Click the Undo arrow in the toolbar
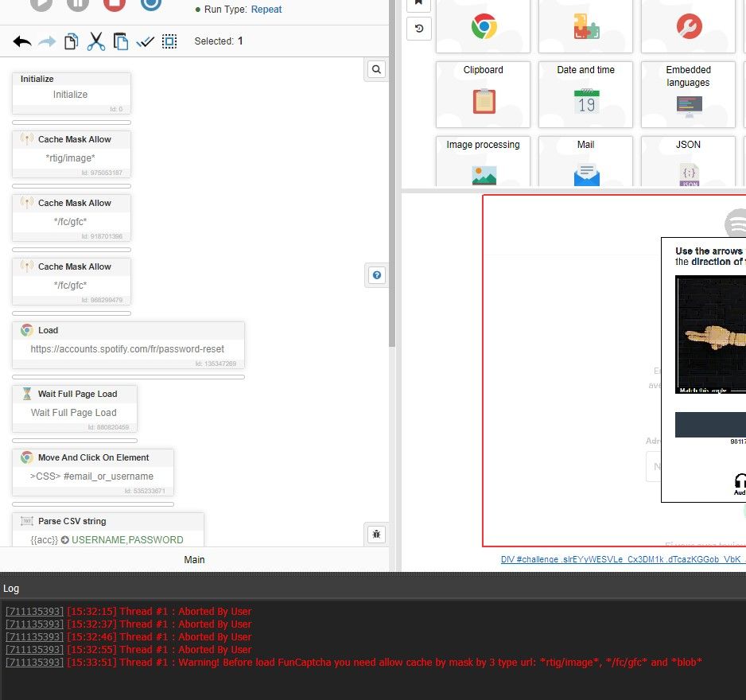 click(21, 41)
